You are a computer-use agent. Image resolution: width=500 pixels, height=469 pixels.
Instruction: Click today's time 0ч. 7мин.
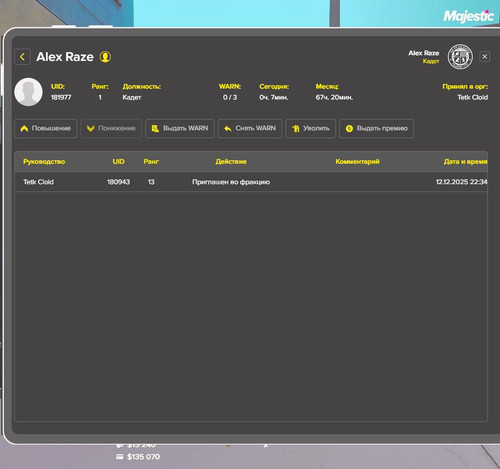(x=274, y=97)
